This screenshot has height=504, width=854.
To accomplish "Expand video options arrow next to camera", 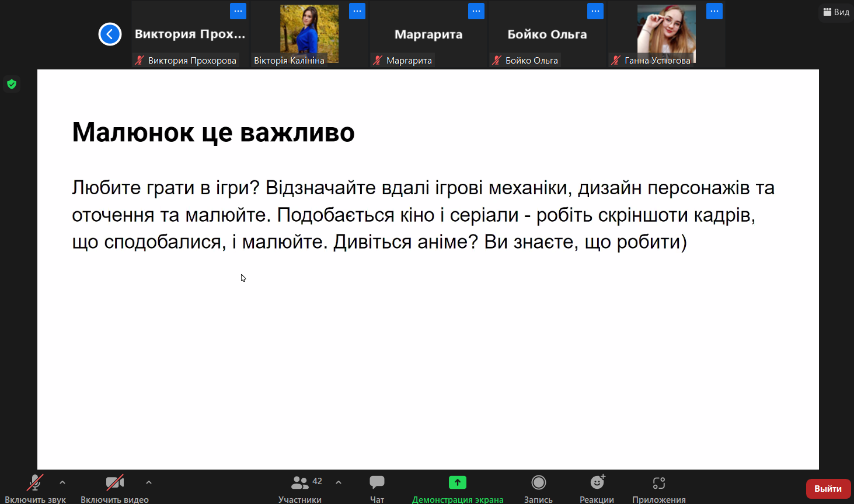I will [x=149, y=482].
